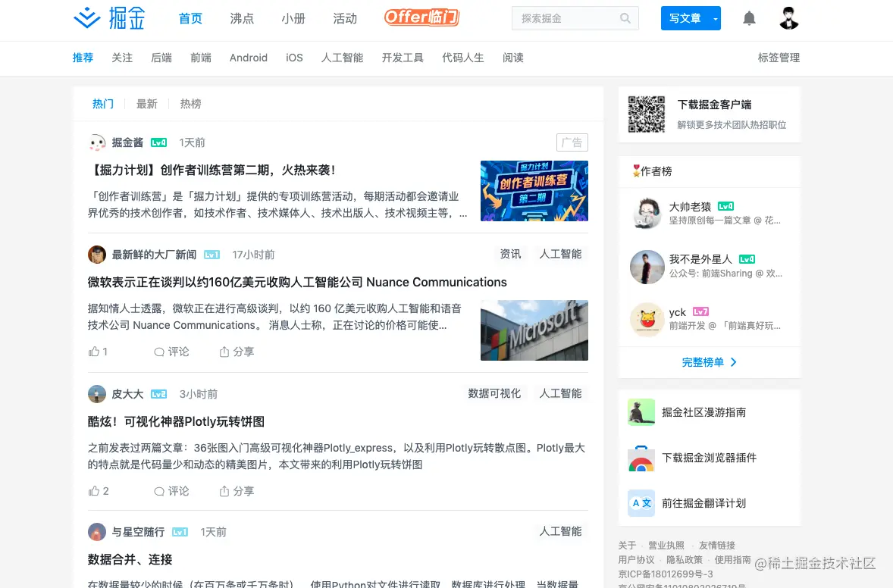Open 前往掘金翻译计划 link
Screen dimensions: 893x588
[704, 503]
